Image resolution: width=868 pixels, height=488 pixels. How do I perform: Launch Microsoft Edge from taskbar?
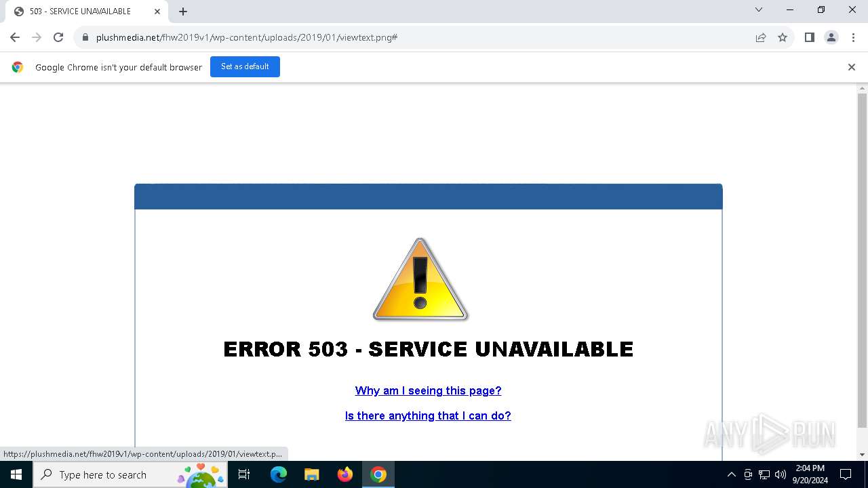click(x=279, y=474)
